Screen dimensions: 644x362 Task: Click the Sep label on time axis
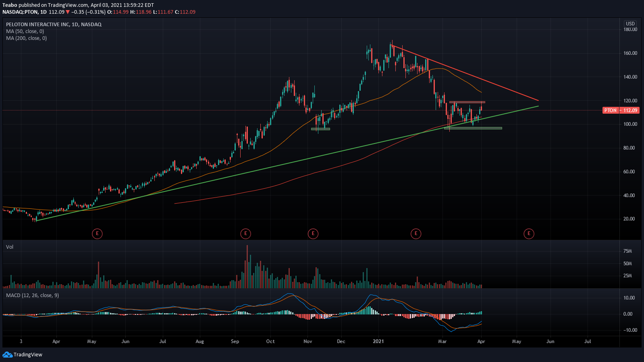point(235,341)
